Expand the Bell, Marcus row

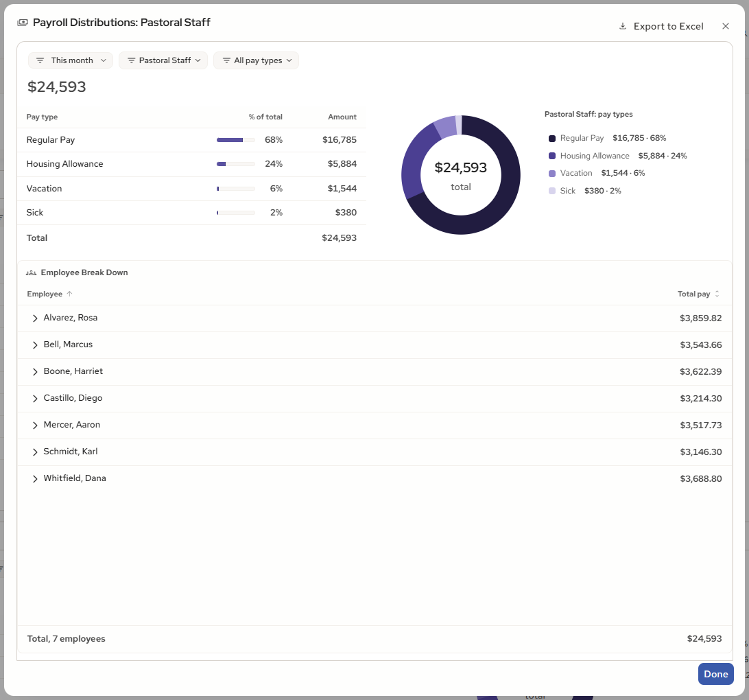tap(35, 345)
